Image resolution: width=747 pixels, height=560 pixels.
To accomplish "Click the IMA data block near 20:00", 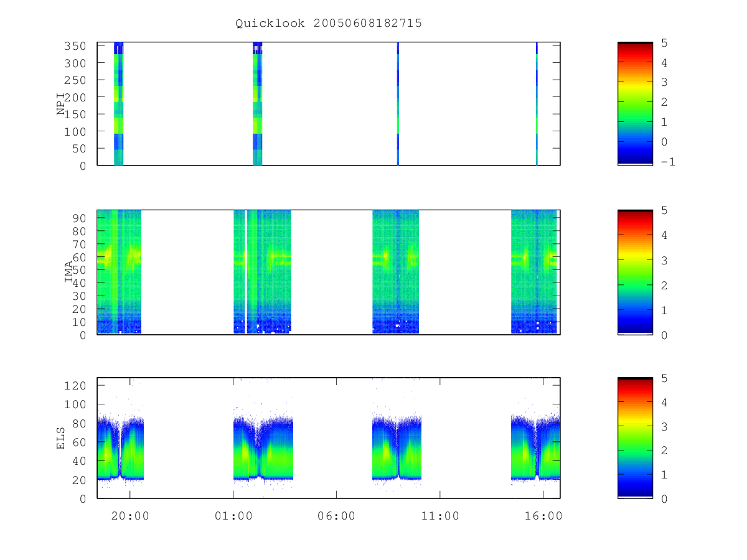I will click(x=119, y=272).
